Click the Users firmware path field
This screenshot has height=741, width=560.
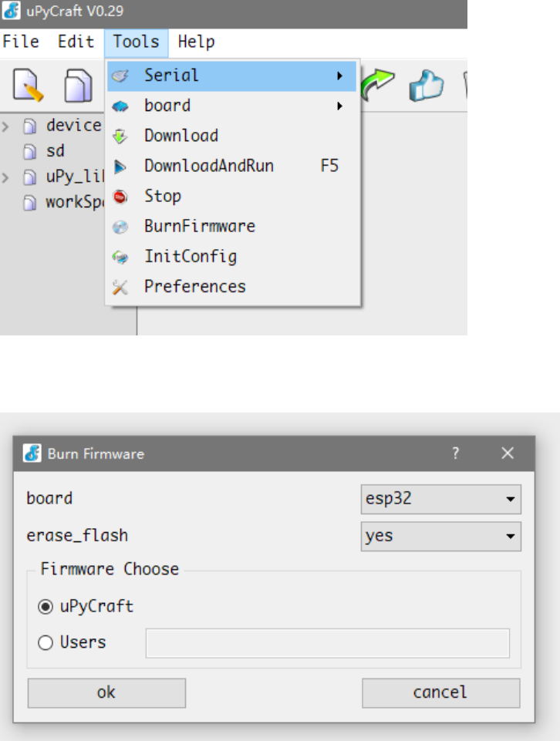pyautogui.click(x=328, y=643)
